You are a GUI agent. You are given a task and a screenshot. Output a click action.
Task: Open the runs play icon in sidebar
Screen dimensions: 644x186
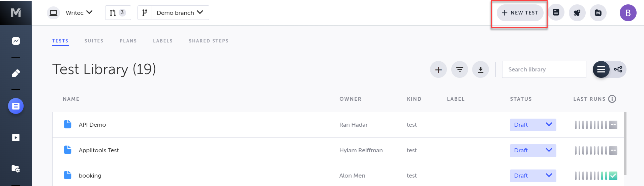coord(16,137)
